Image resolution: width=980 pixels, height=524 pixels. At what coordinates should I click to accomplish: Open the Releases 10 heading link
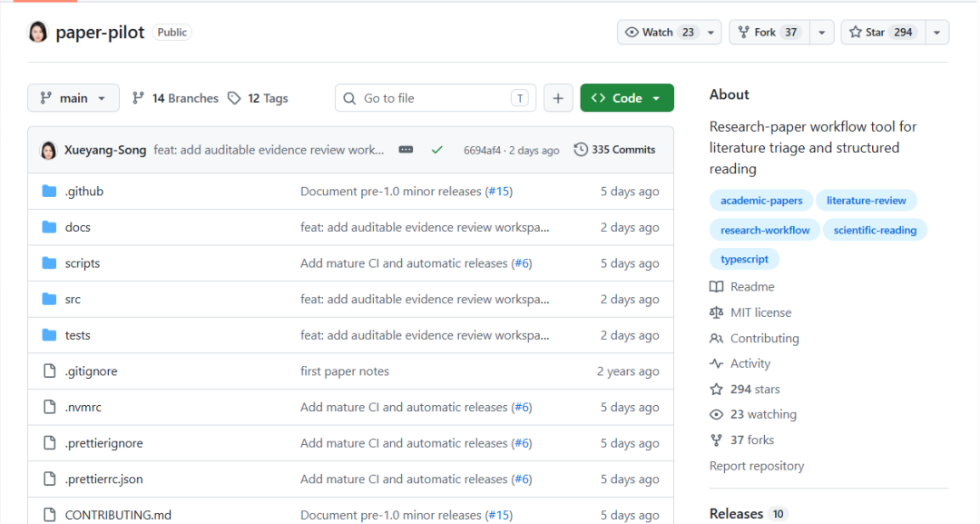(747, 514)
